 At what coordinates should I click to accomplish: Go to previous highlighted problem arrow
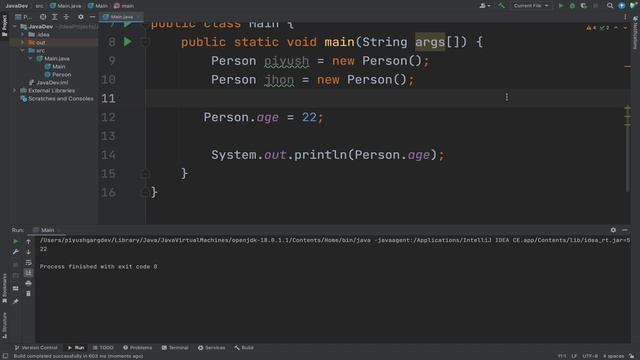tap(616, 28)
